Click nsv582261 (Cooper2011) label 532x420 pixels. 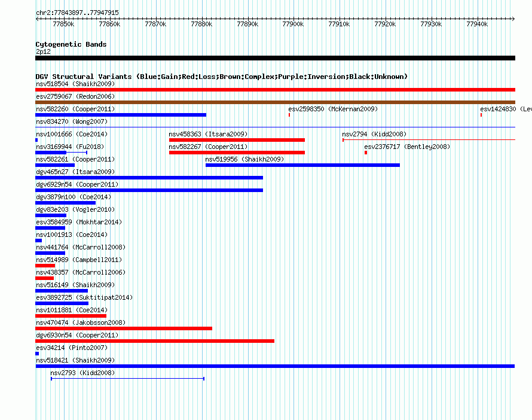click(x=75, y=159)
